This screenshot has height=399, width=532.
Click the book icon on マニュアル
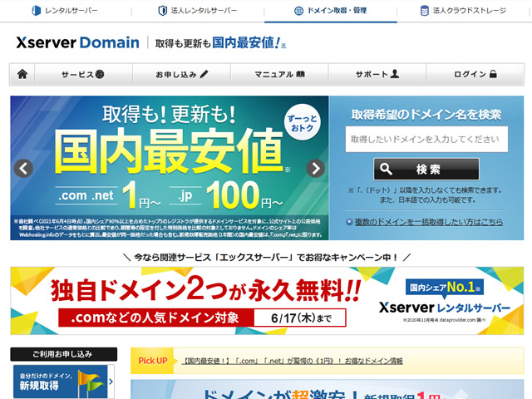[300, 74]
